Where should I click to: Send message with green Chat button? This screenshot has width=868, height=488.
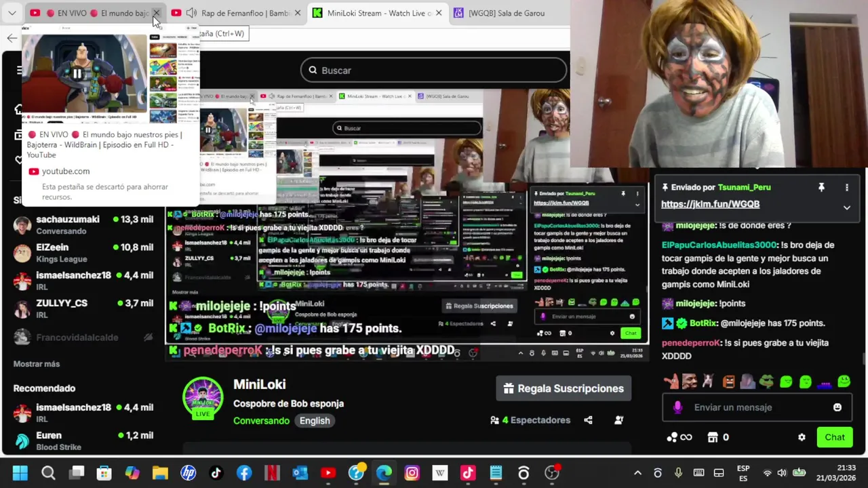pos(835,437)
